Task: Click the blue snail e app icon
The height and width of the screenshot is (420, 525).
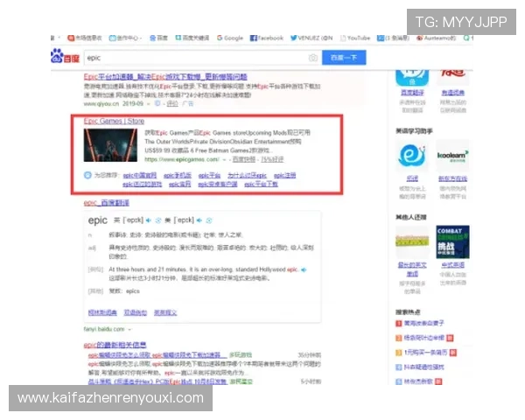Action: coord(412,156)
